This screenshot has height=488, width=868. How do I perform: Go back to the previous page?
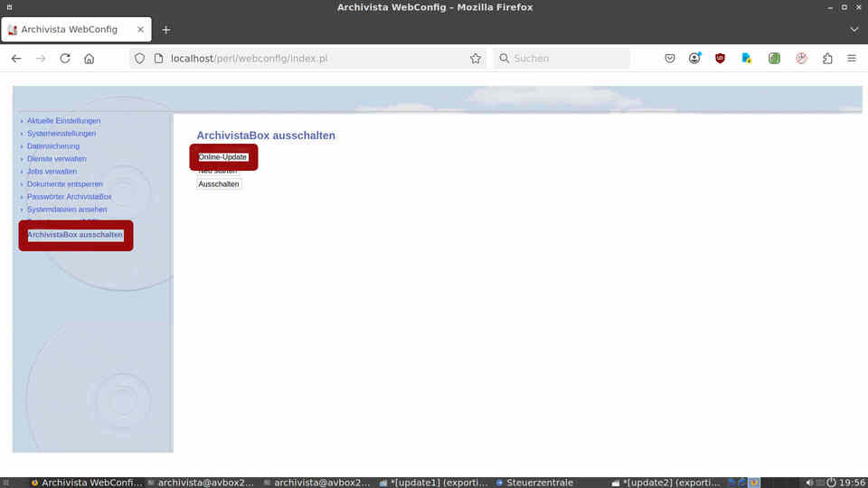coord(16,58)
